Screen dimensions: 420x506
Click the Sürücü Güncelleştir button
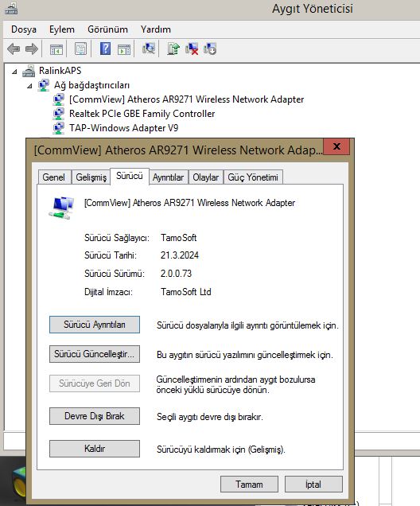(95, 354)
